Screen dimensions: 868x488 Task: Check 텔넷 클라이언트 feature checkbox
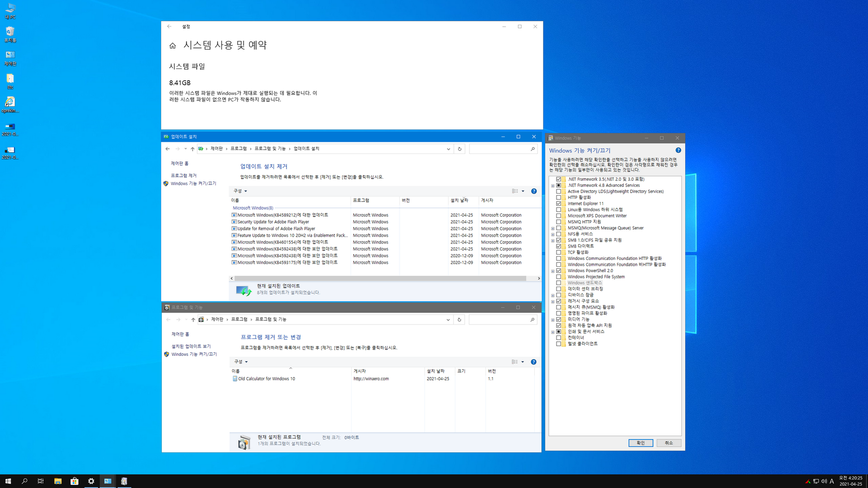pyautogui.click(x=558, y=344)
